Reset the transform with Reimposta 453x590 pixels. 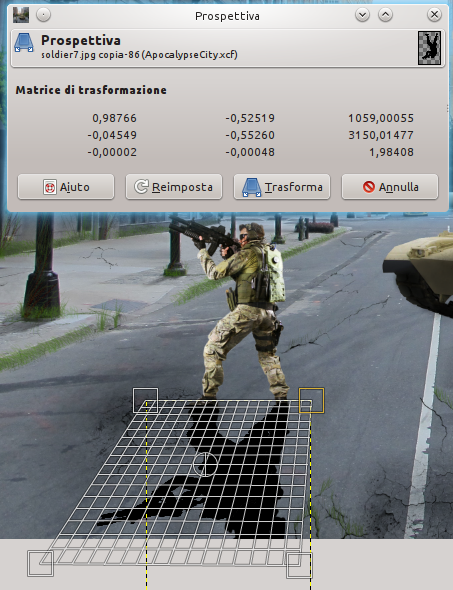174,187
